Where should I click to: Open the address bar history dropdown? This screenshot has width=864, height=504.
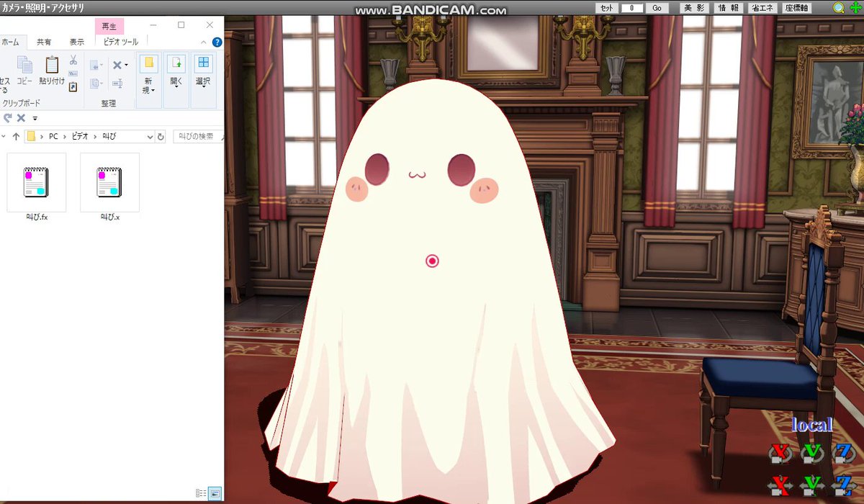point(150,136)
